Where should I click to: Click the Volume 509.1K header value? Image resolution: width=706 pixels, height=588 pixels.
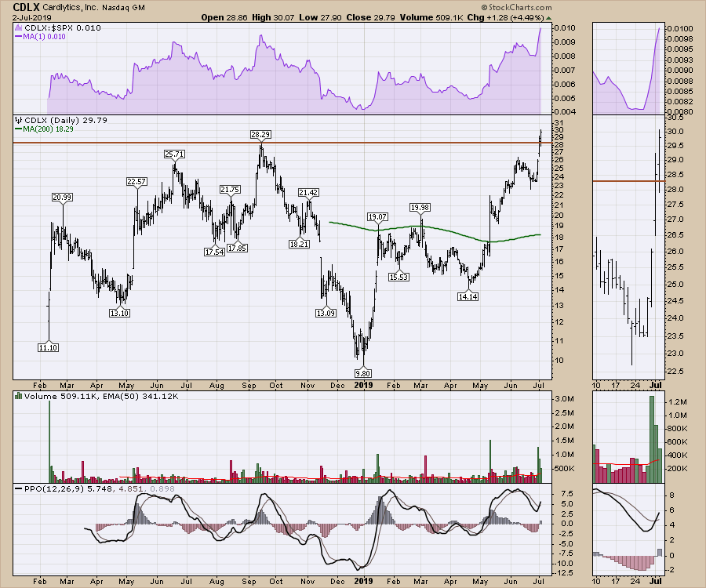[431, 17]
